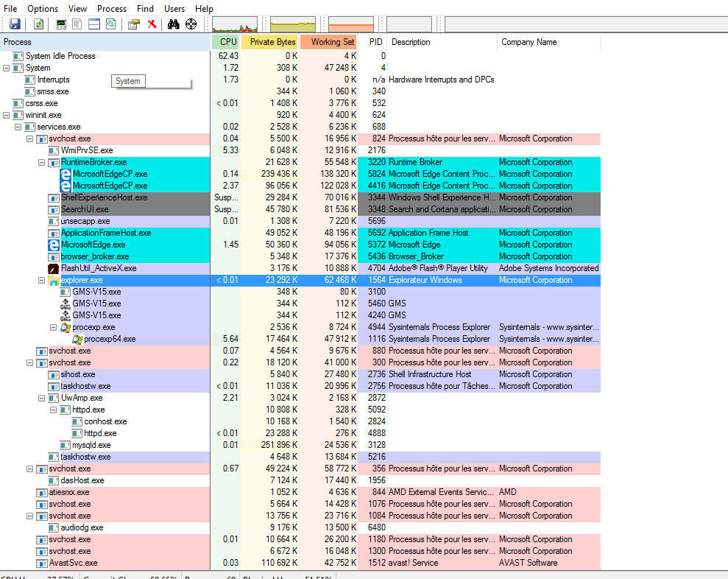Image resolution: width=728 pixels, height=579 pixels.
Task: Select the SearchUI.exe process
Action: tap(300, 209)
